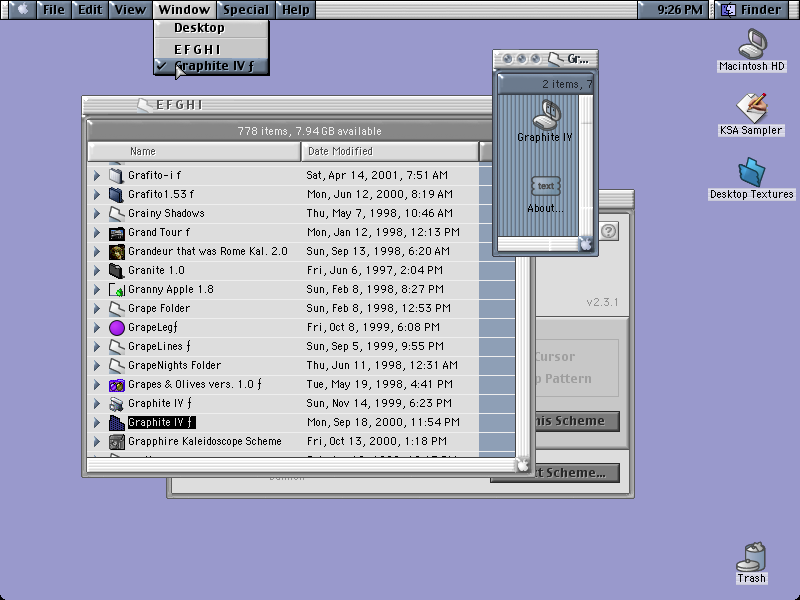Image resolution: width=800 pixels, height=600 pixels.
Task: Click the '778 items, 7.94 GB available' header
Action: tap(309, 132)
